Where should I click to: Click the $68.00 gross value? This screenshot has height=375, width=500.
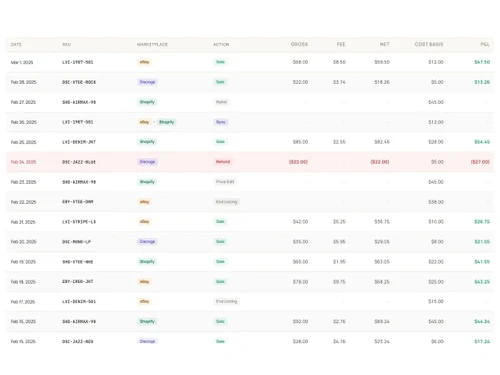point(300,62)
